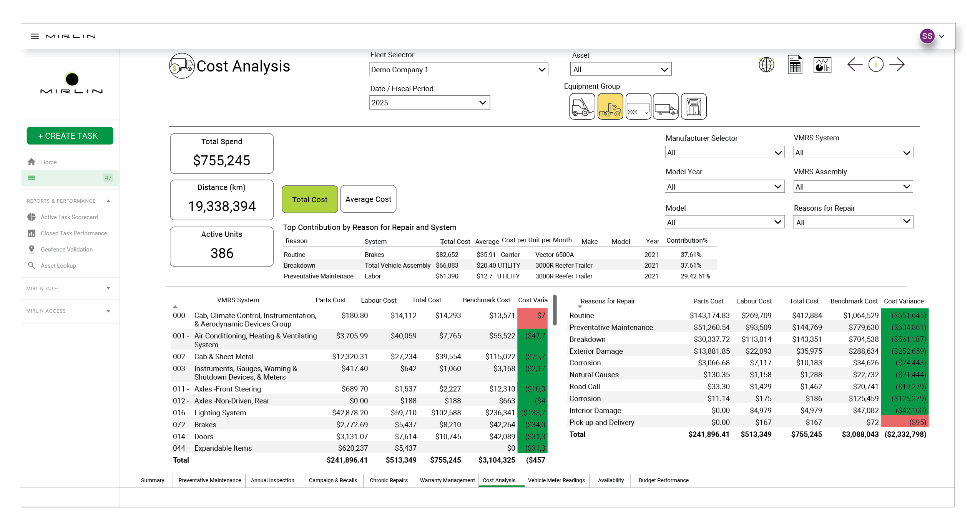The height and width of the screenshot is (523, 980).
Task: Open the charts analytics icon
Action: [x=822, y=65]
